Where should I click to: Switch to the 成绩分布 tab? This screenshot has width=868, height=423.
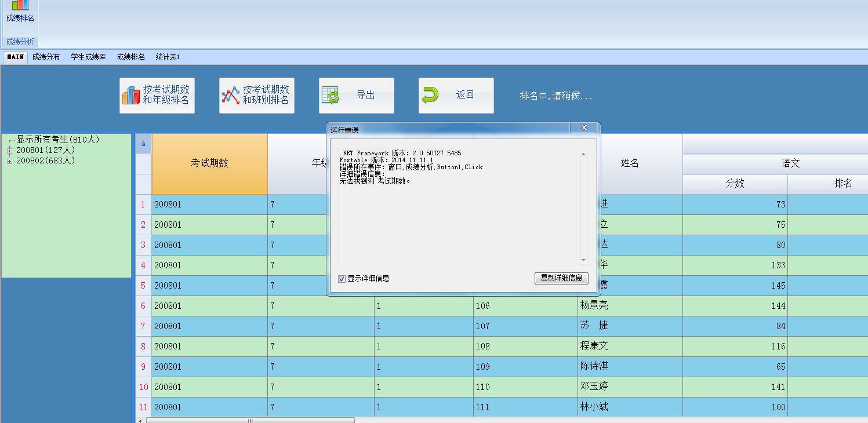click(46, 57)
